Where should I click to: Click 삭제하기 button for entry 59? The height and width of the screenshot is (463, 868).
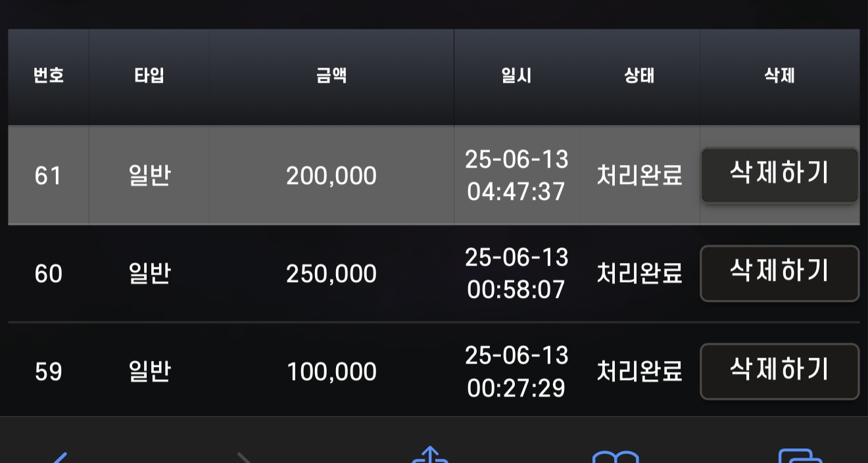click(780, 372)
